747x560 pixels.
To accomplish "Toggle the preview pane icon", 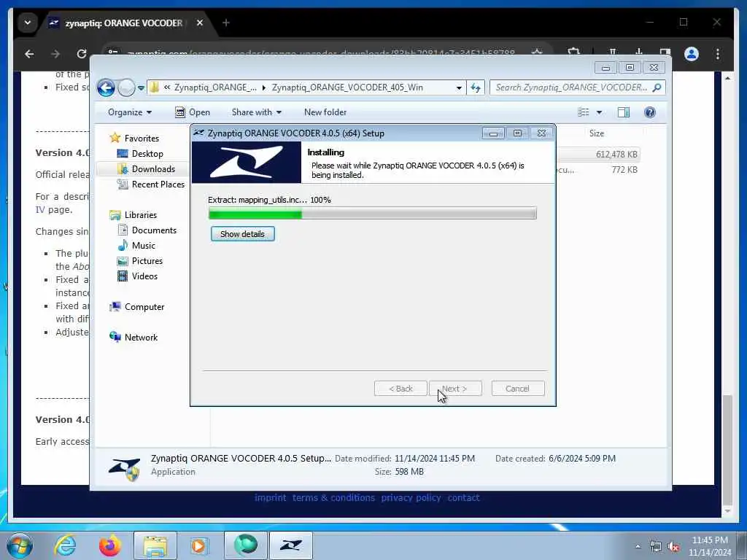I will (624, 112).
